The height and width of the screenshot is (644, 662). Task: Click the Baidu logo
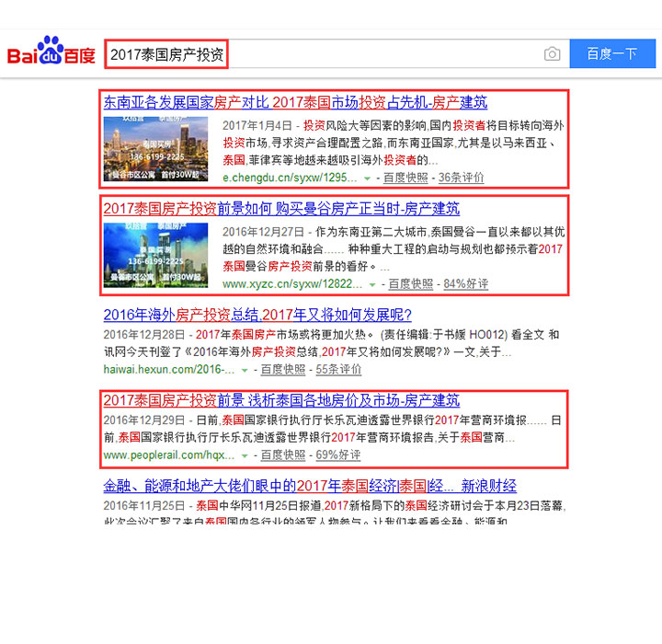pos(51,52)
